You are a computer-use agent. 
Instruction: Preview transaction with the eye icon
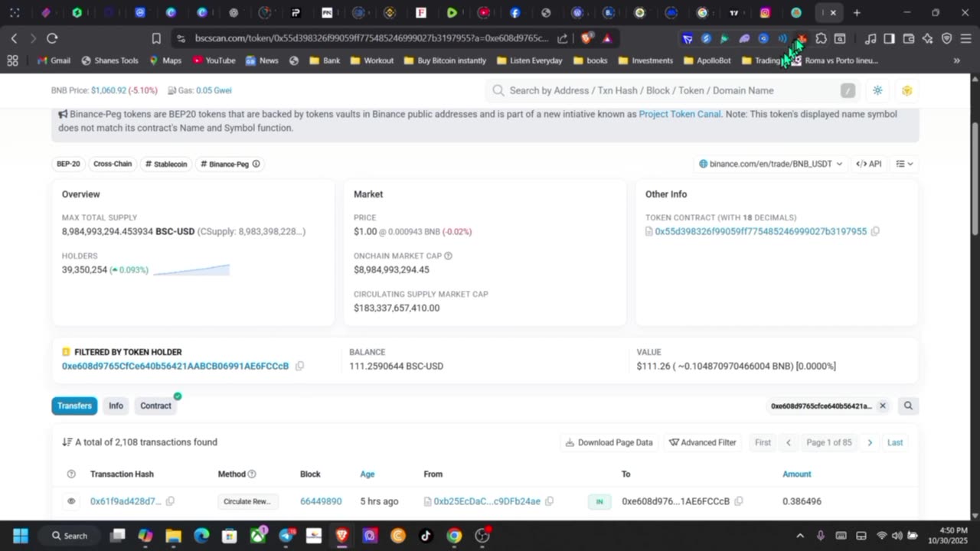(x=71, y=501)
